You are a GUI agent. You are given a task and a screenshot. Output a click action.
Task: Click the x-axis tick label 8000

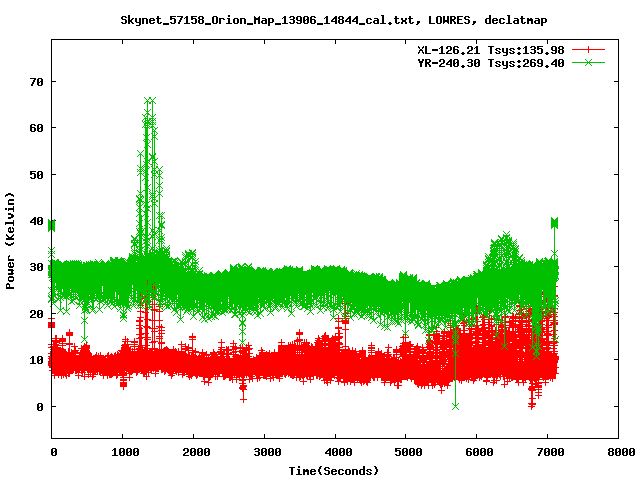pyautogui.click(x=621, y=452)
